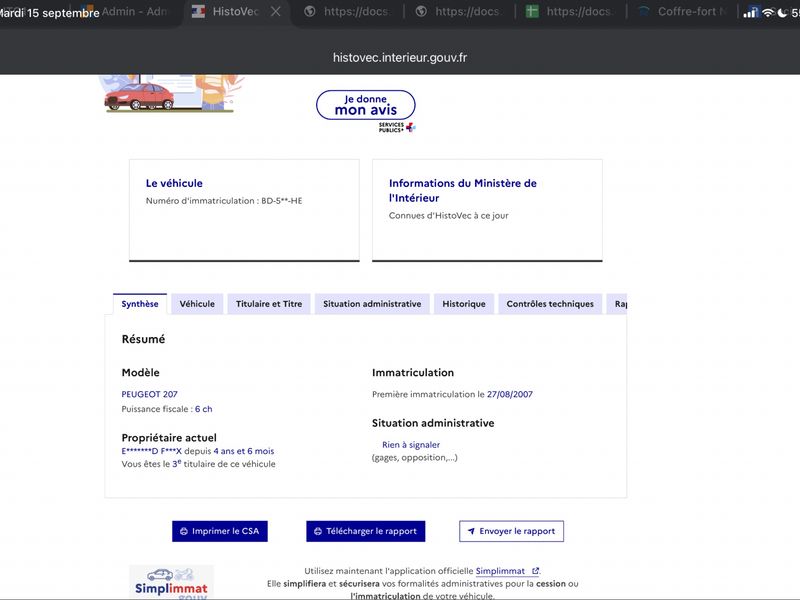Click the red car illustration

[139, 97]
